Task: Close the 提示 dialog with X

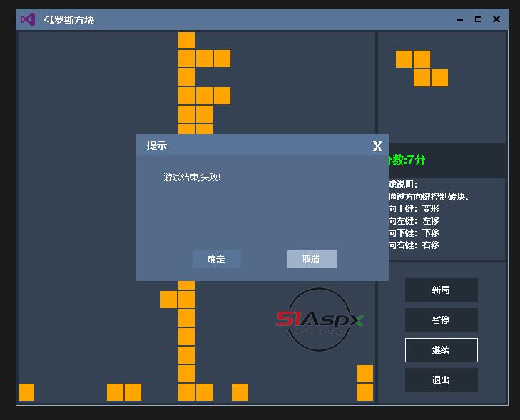Action: point(377,146)
